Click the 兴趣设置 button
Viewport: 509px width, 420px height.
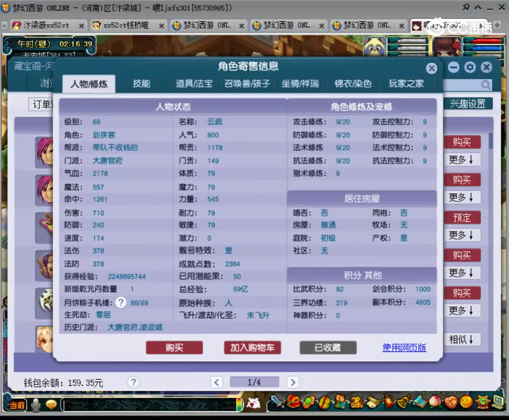coord(468,104)
